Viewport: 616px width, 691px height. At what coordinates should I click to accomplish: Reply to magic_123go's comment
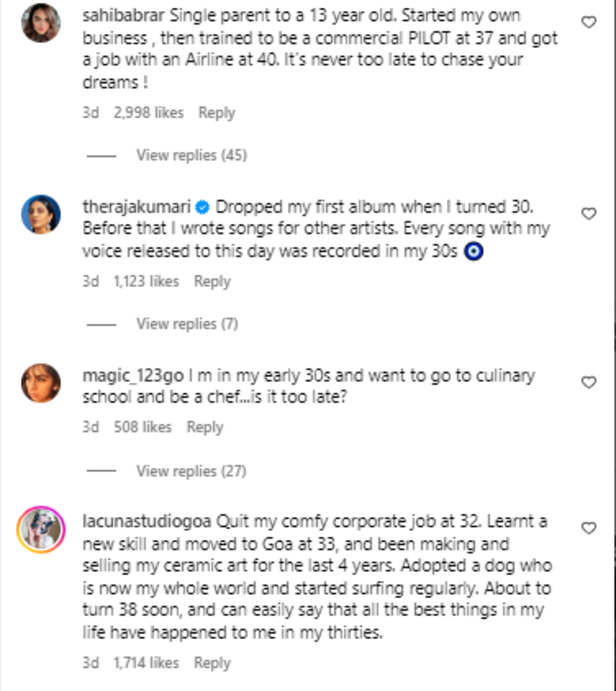pos(205,427)
